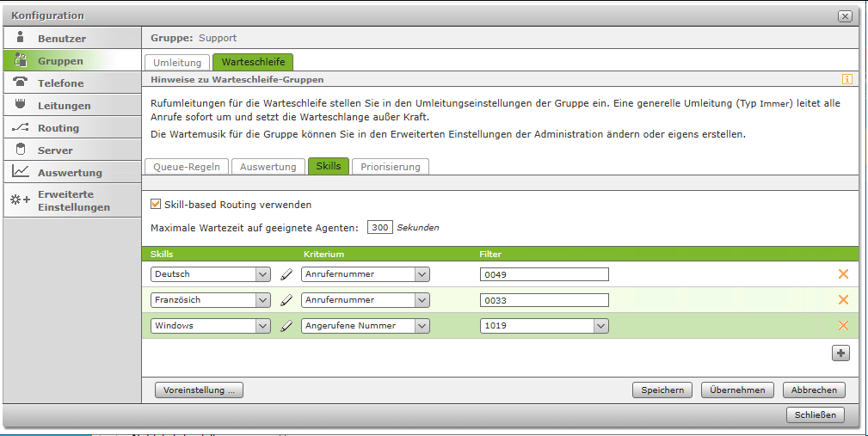Click the pencil icon next to Französich
Viewport: 868px width, 436px height.
click(286, 300)
